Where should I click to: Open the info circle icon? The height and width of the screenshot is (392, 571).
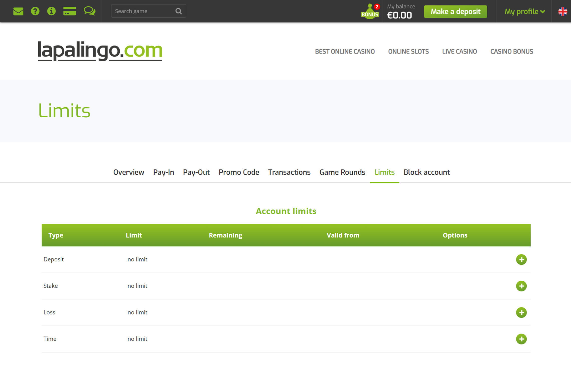[51, 11]
